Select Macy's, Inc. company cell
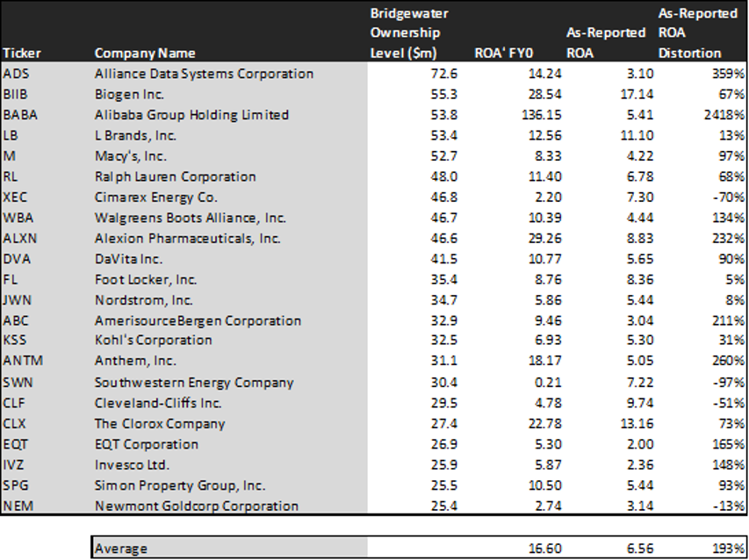The width and height of the screenshot is (749, 560). [131, 156]
